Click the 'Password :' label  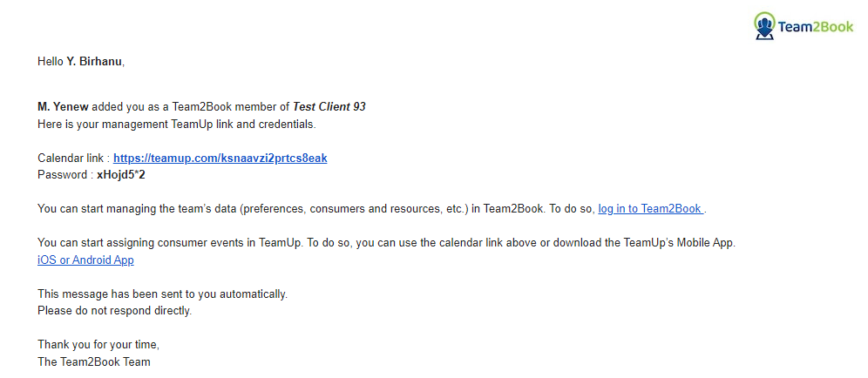point(65,175)
